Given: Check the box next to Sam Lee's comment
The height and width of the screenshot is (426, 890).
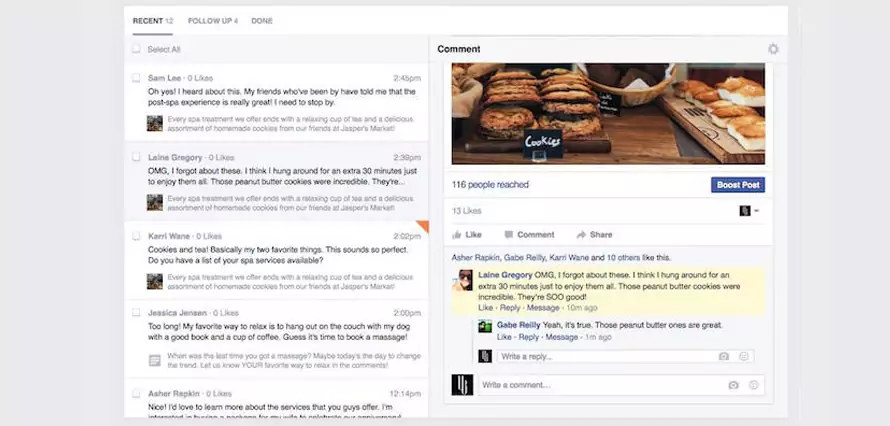Looking at the screenshot, I should tap(136, 77).
